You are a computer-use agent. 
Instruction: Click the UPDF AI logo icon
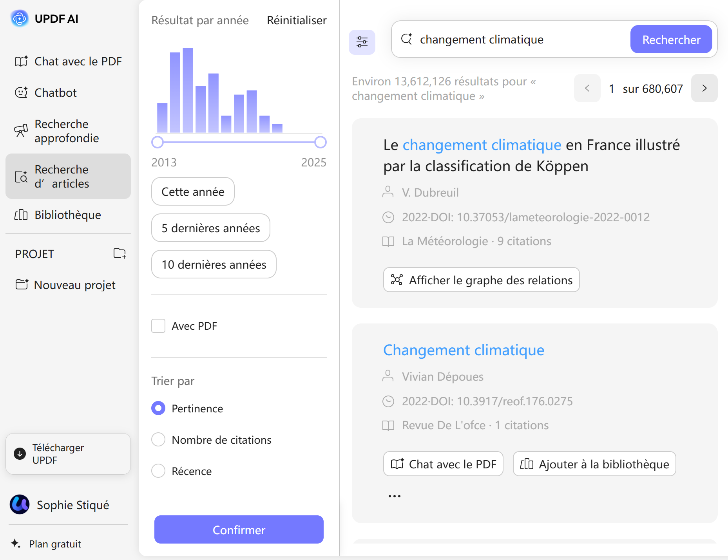click(20, 18)
